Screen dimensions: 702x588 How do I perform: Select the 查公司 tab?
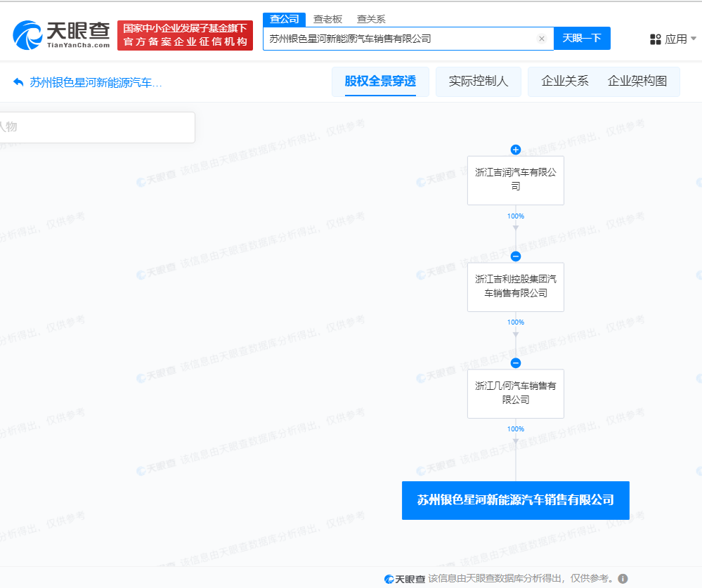[284, 19]
